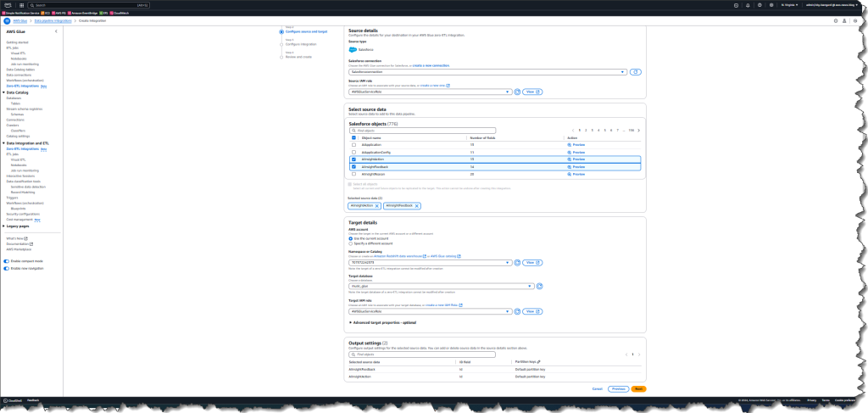Open the notifications bell icon
The image size is (868, 413).
tap(748, 5)
